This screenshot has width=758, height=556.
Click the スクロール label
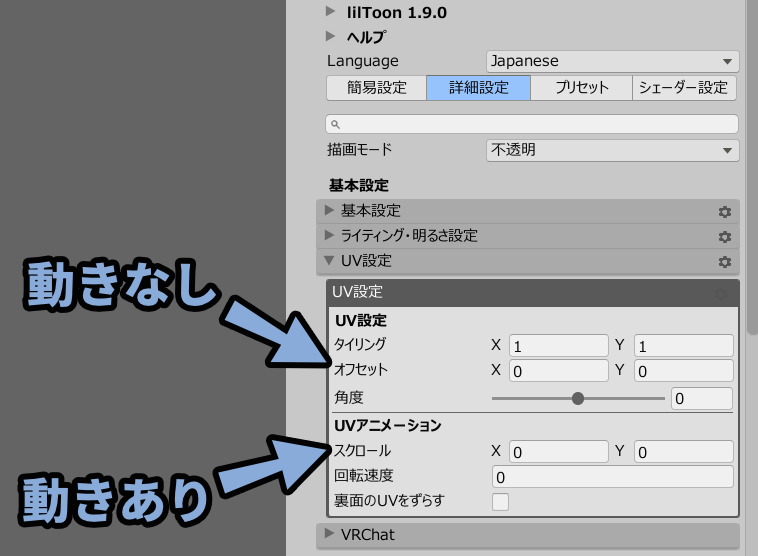click(x=363, y=451)
